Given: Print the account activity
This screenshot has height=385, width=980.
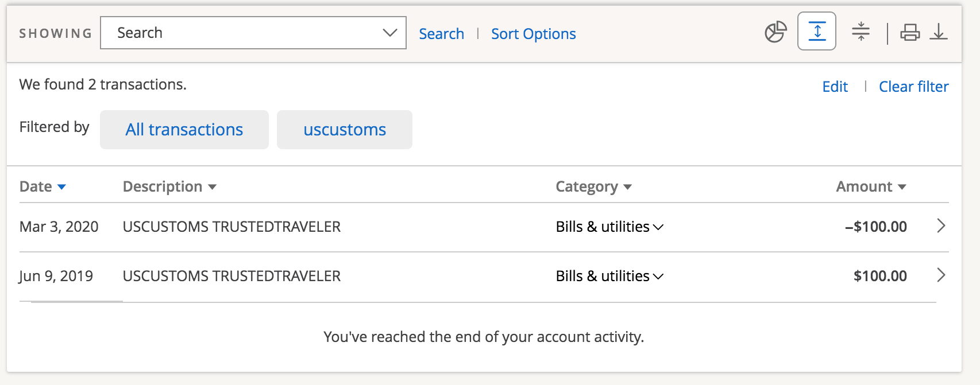Looking at the screenshot, I should 909,32.
